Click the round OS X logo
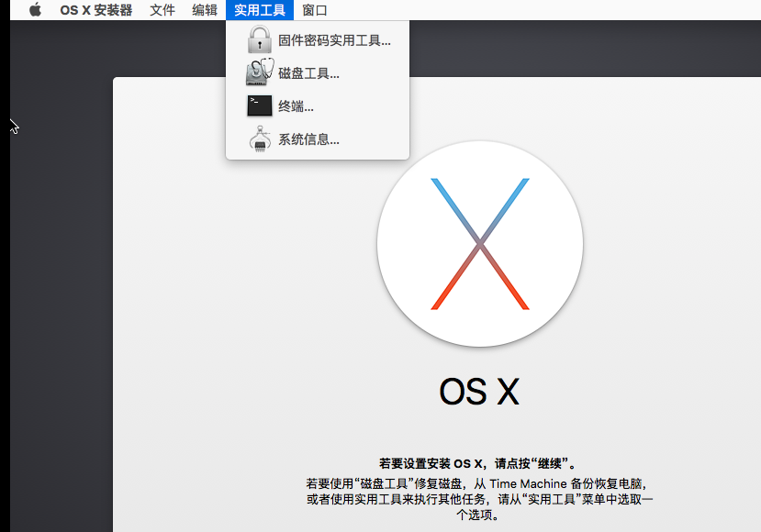This screenshot has height=532, width=761. point(480,244)
